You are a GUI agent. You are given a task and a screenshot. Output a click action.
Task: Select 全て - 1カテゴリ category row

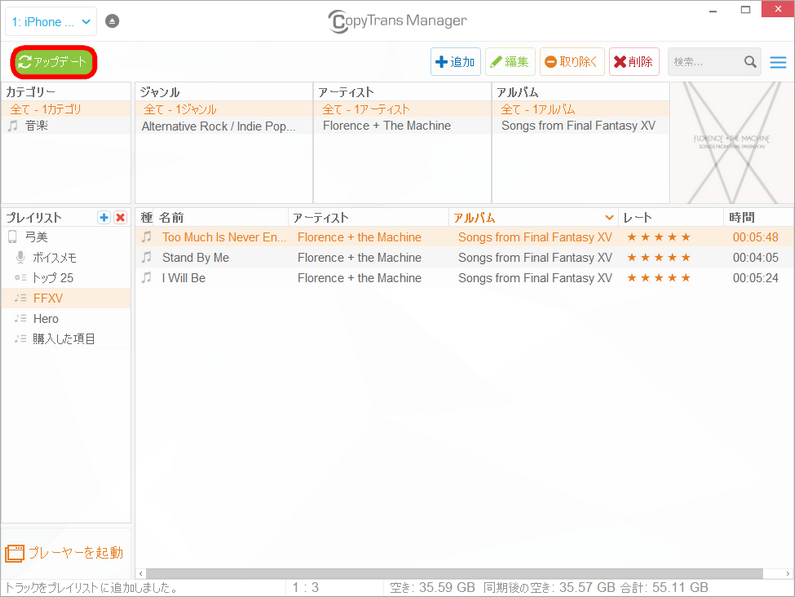[x=66, y=109]
